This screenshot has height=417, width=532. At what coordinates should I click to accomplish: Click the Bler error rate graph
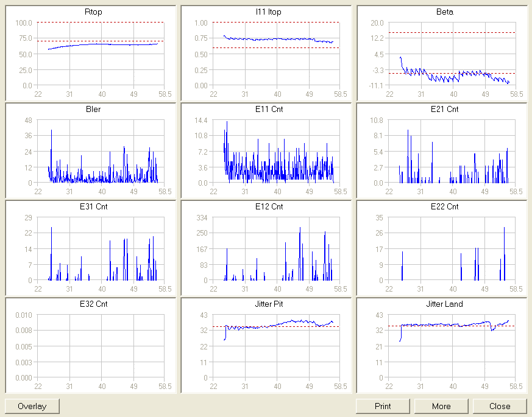101,152
